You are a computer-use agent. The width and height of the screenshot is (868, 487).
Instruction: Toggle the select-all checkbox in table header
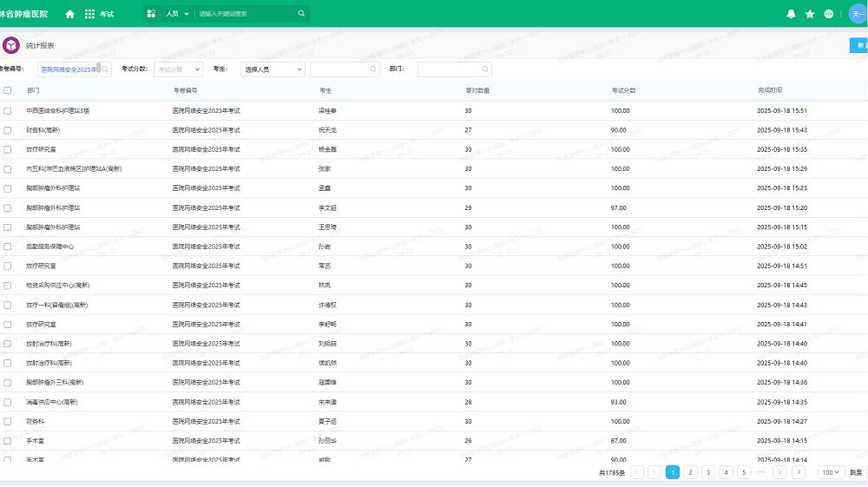point(8,90)
